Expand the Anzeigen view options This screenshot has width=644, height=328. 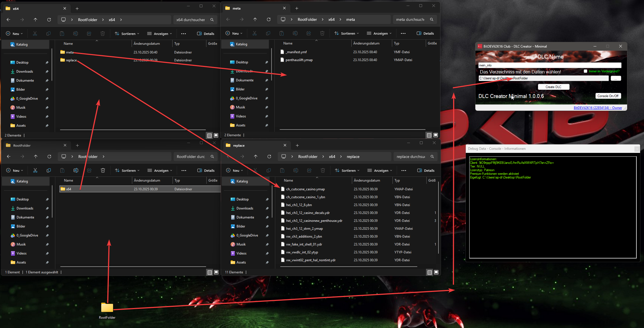(x=159, y=34)
